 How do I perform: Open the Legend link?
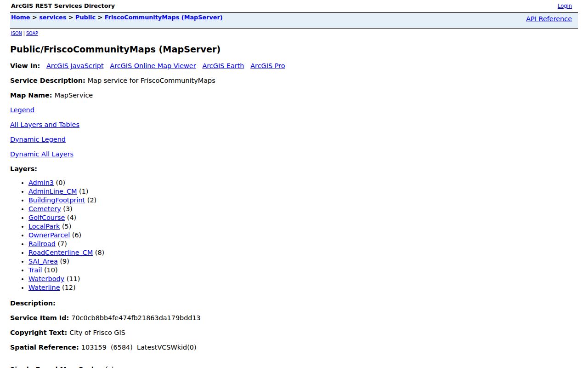22,110
